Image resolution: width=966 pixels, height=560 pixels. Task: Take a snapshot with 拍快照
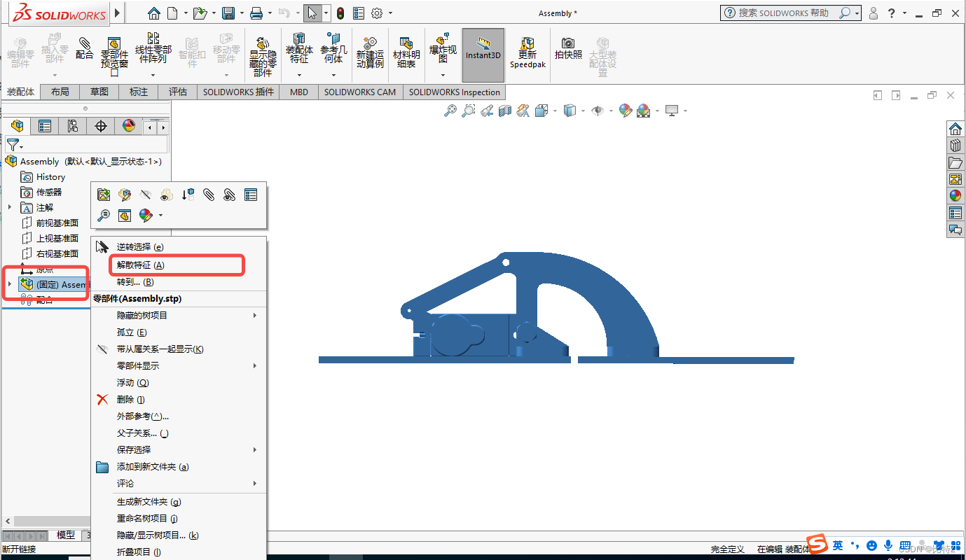(x=568, y=48)
